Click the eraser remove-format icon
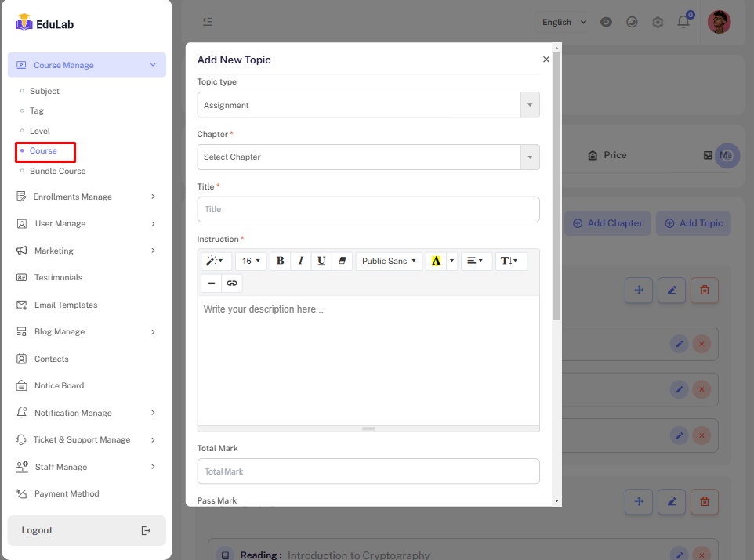This screenshot has height=560, width=754. point(342,261)
